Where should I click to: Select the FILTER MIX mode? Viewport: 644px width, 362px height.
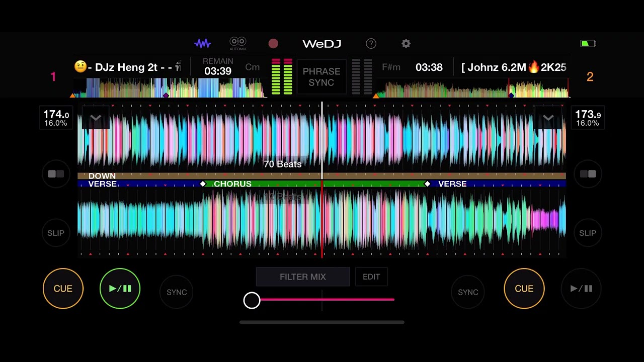[x=303, y=277]
